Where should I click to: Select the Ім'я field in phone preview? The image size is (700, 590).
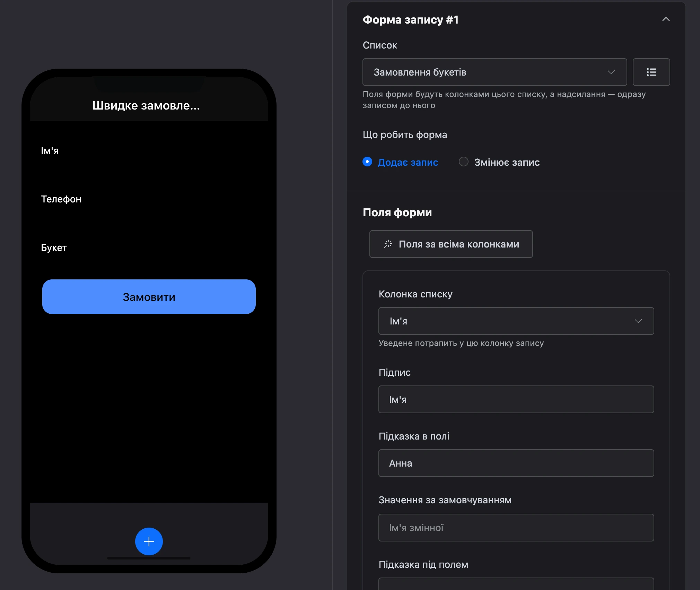50,151
